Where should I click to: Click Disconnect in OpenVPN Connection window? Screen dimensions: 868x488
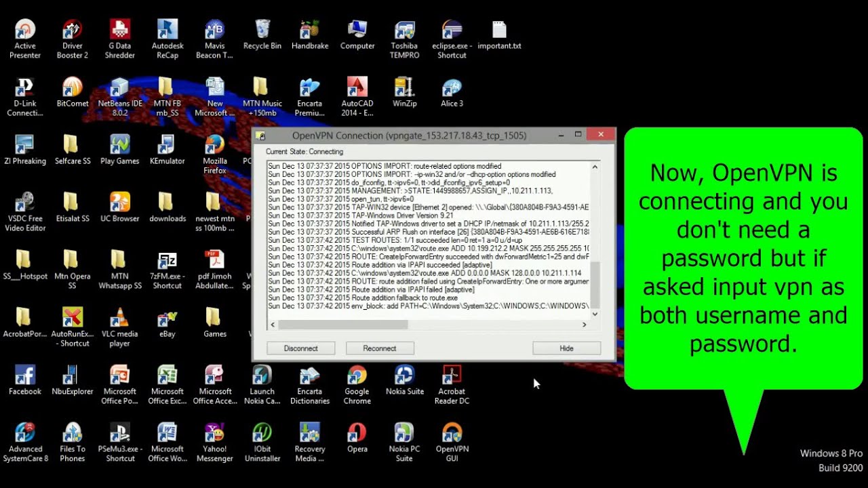coord(300,348)
